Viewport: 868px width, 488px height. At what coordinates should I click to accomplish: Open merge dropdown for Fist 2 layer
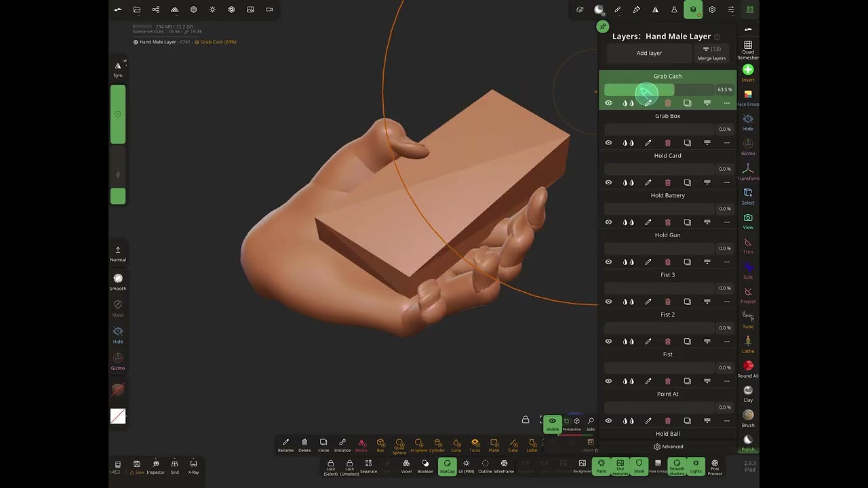(x=707, y=341)
